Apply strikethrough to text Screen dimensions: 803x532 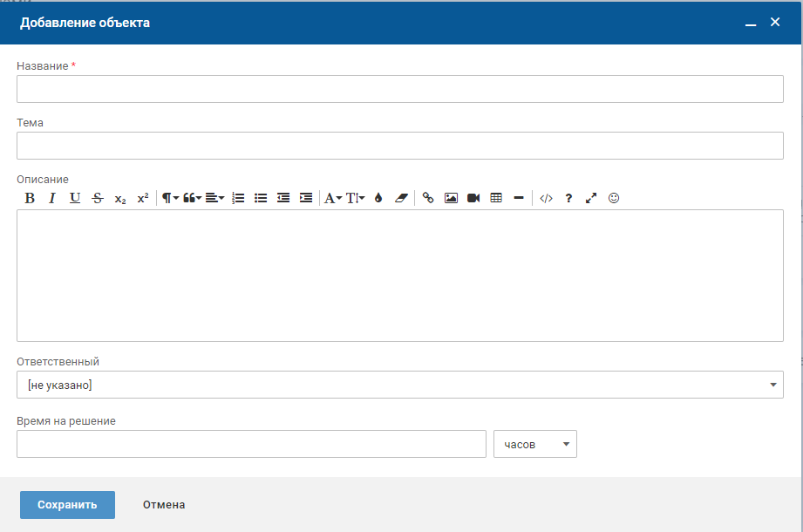click(x=98, y=198)
